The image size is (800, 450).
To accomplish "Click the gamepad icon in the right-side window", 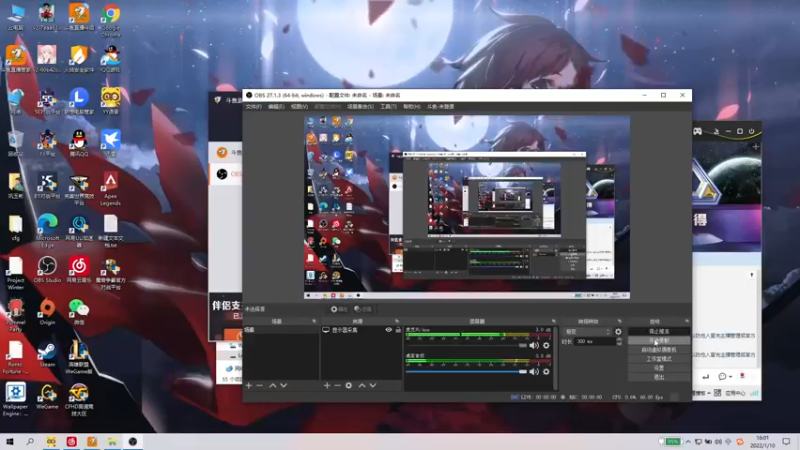I will tap(697, 132).
